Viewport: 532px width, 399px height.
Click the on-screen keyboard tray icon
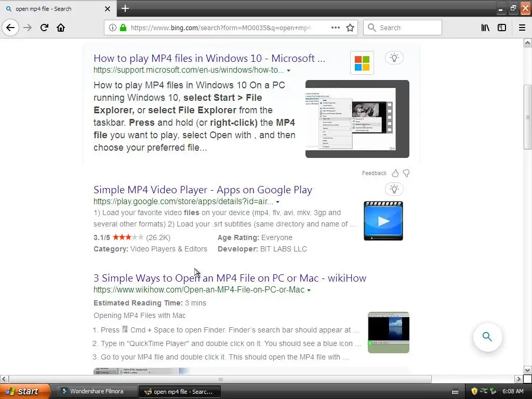click(455, 392)
